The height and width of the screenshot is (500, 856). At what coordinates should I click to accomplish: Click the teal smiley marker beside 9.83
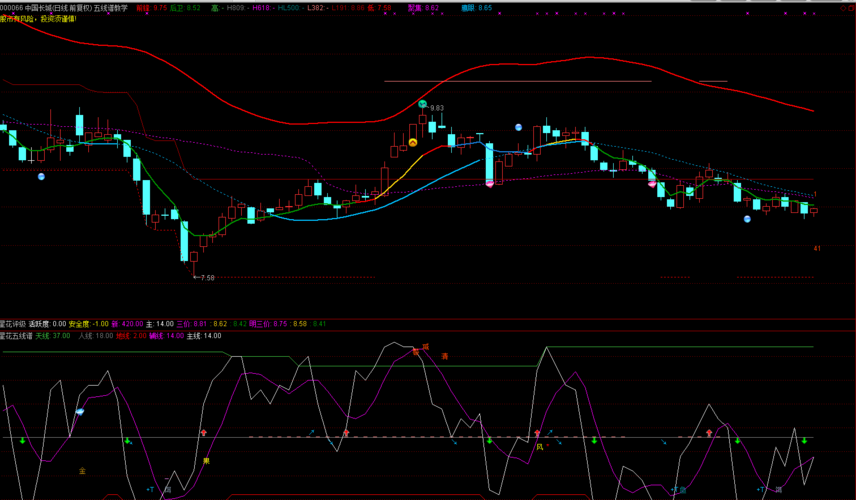pos(422,104)
